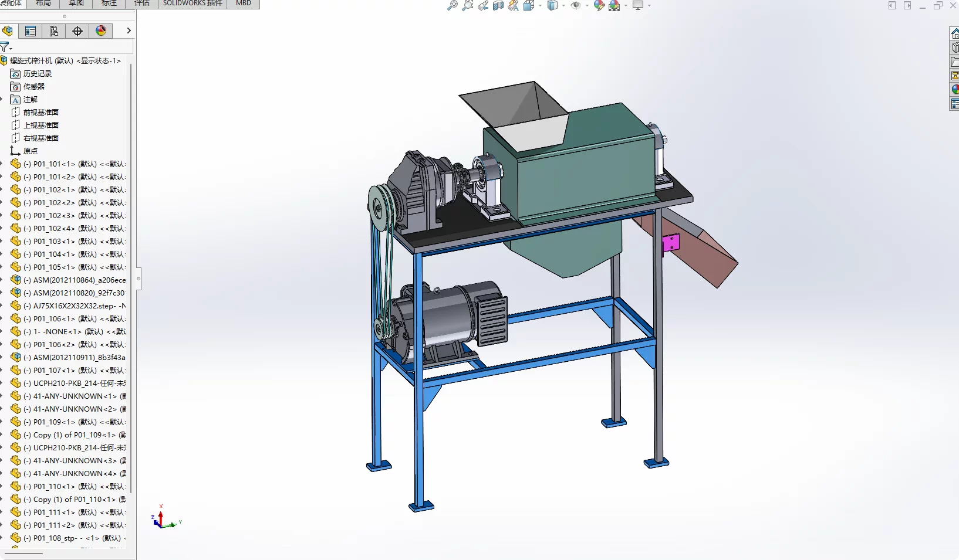Open the DisplayManager color ball tab
The height and width of the screenshot is (560, 959).
point(101,31)
